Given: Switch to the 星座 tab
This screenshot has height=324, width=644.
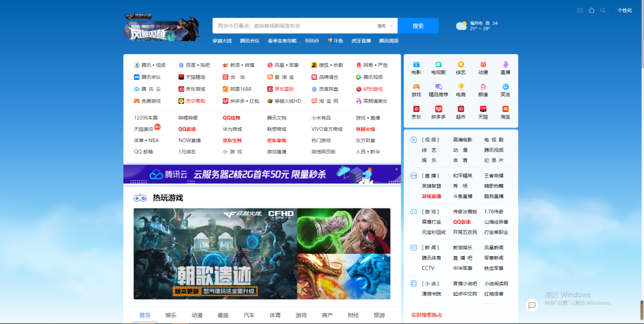Looking at the screenshot, I should point(223,315).
